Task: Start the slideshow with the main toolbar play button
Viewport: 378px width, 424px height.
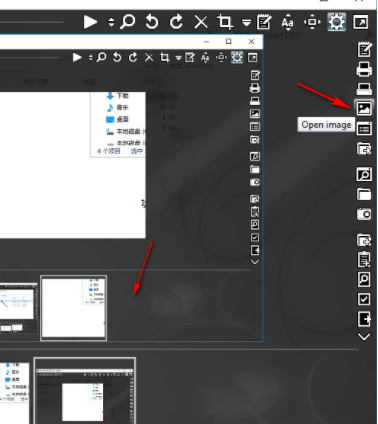Action: tap(90, 22)
